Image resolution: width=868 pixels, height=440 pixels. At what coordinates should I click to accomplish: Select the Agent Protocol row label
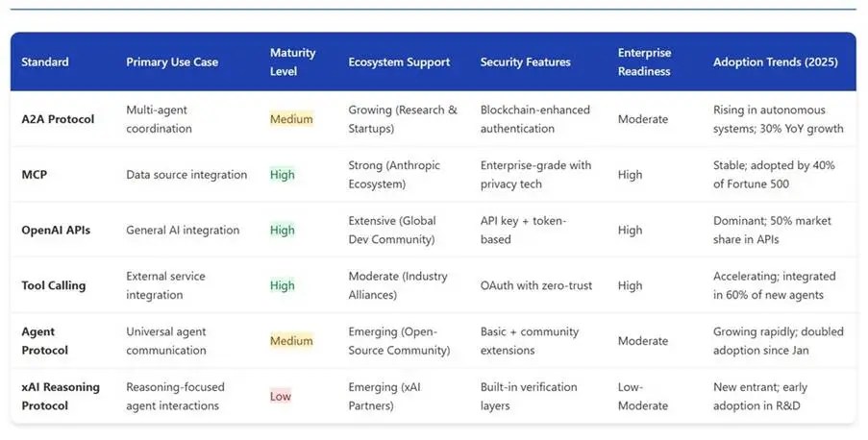click(45, 341)
